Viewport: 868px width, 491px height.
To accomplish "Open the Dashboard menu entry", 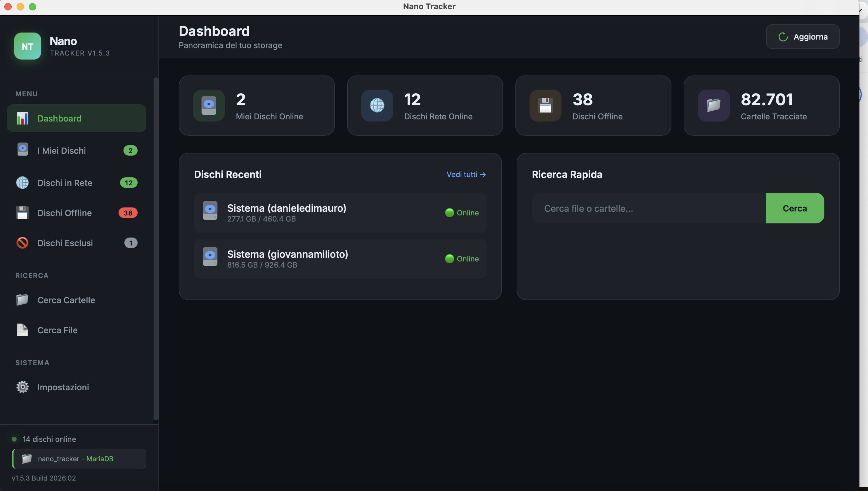I will click(59, 118).
